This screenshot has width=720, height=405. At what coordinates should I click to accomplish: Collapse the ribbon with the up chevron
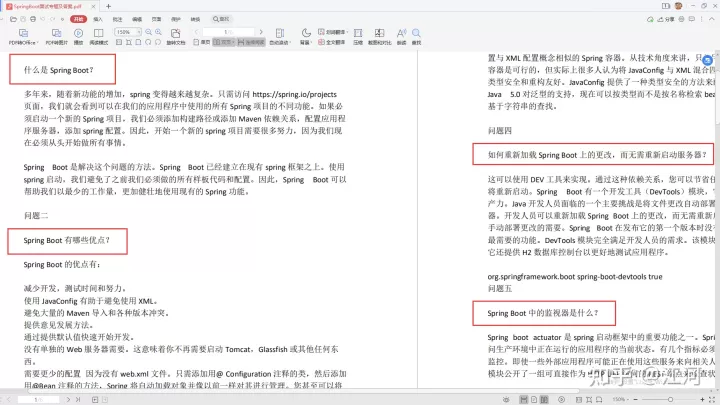pyautogui.click(x=712, y=19)
